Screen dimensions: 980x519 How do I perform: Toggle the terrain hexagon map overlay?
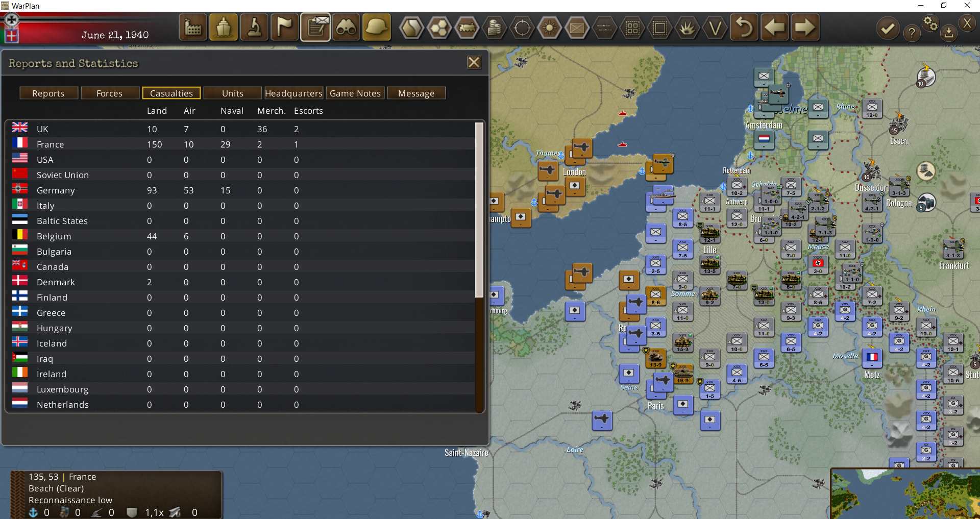tap(411, 28)
